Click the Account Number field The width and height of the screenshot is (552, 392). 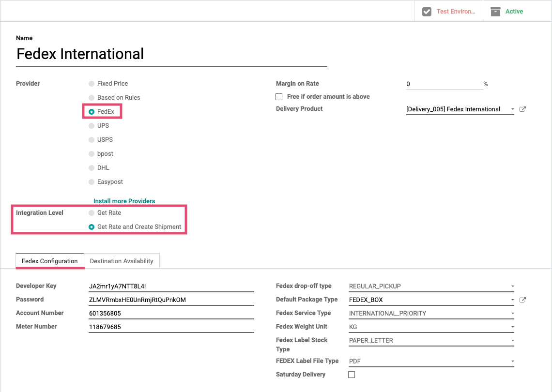tap(171, 314)
